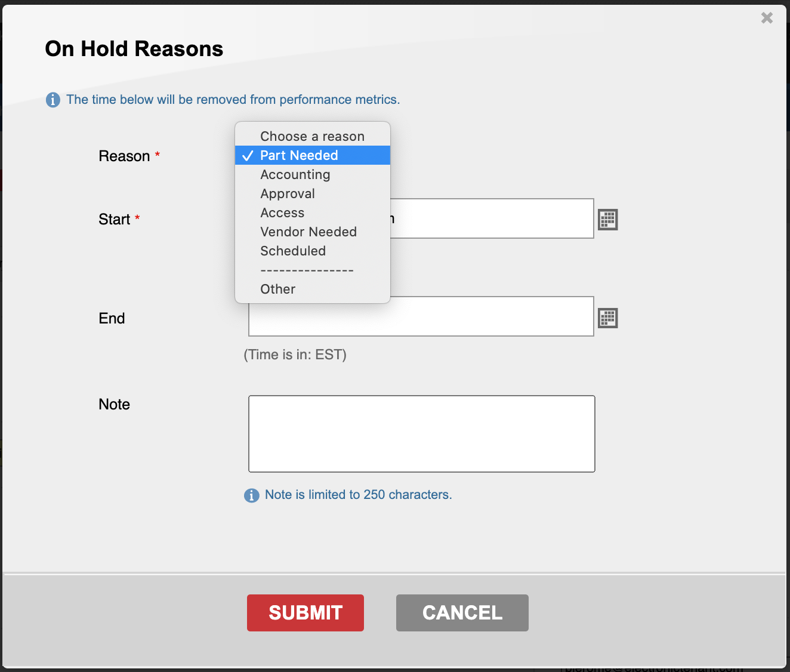Click into the Note text area
Viewport: 790px width, 672px height.
click(421, 433)
